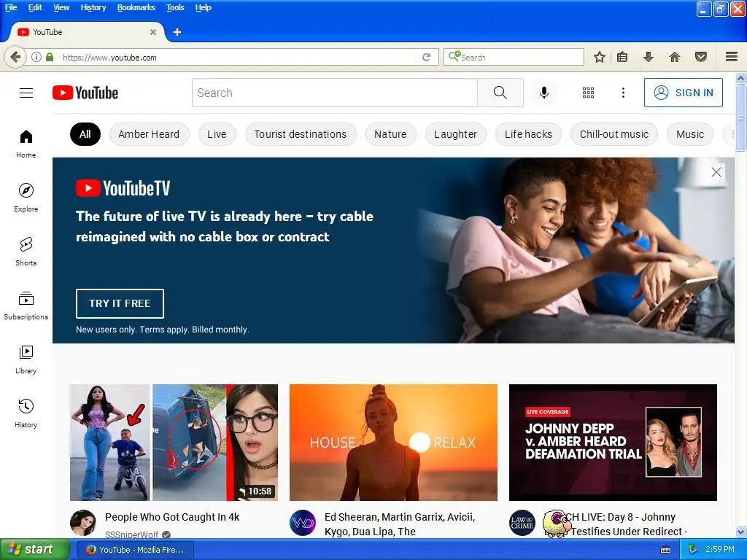This screenshot has height=560, width=747.
Task: Open Johnny Depp v. Amber Heard trial thumbnail
Action: coord(613,443)
